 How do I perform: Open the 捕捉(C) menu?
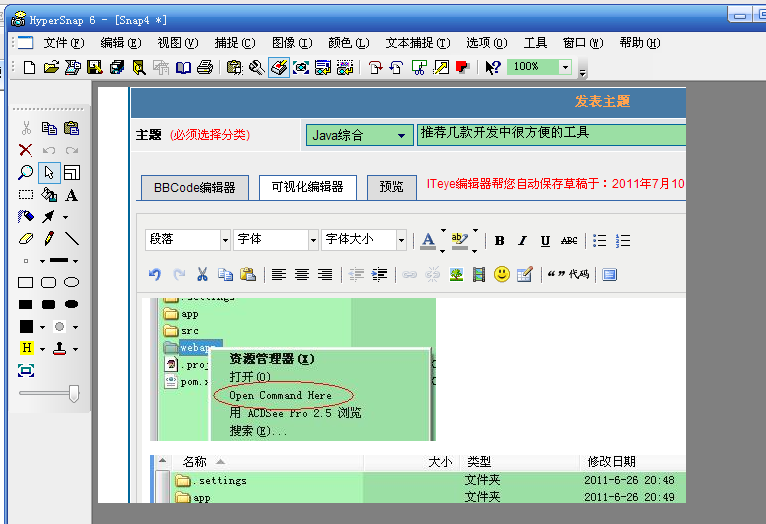pyautogui.click(x=235, y=43)
